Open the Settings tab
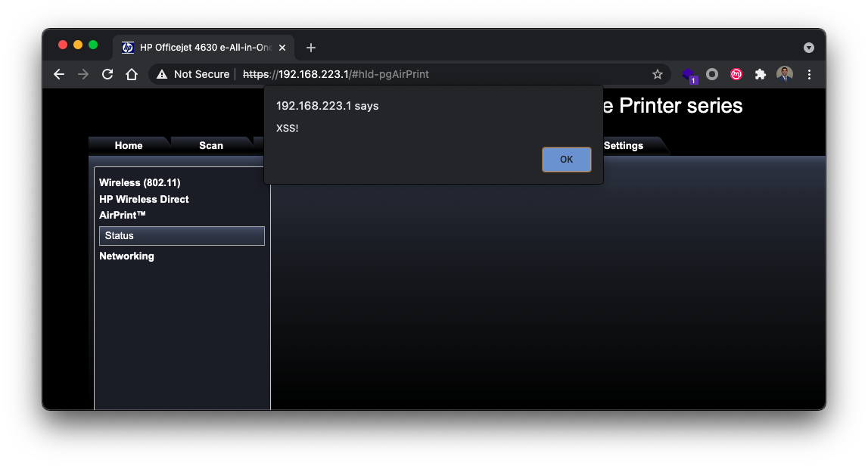The width and height of the screenshot is (868, 466). click(x=624, y=145)
